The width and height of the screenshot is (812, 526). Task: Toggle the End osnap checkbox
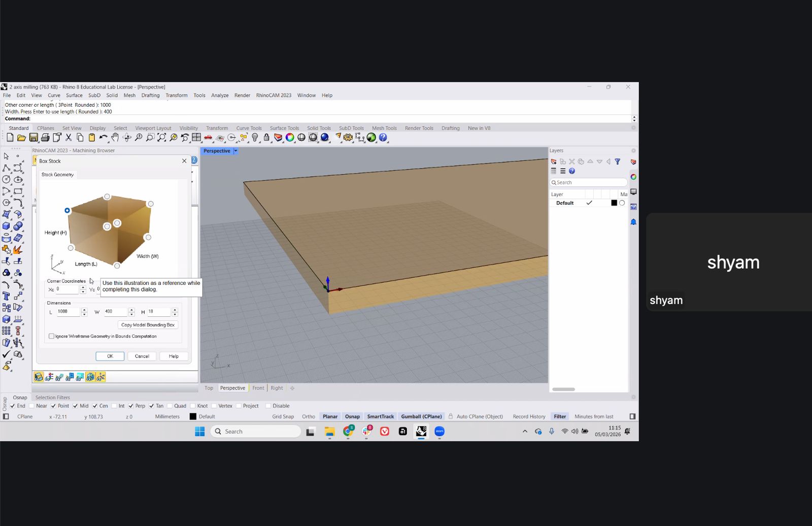coord(13,406)
